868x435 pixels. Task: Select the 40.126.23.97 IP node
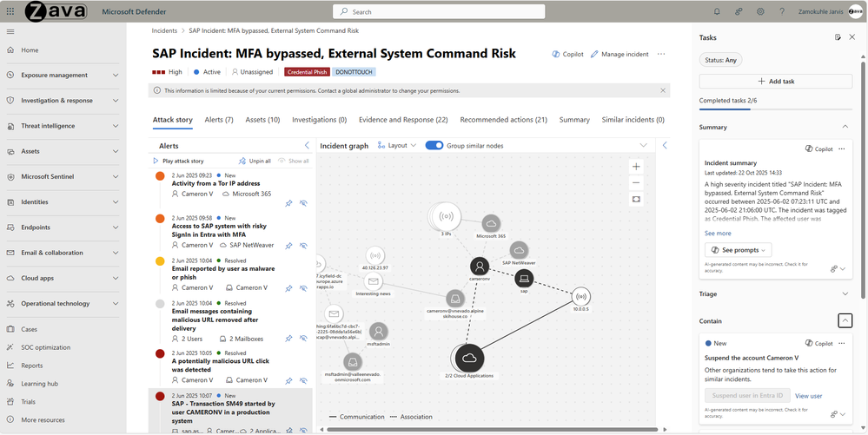374,256
